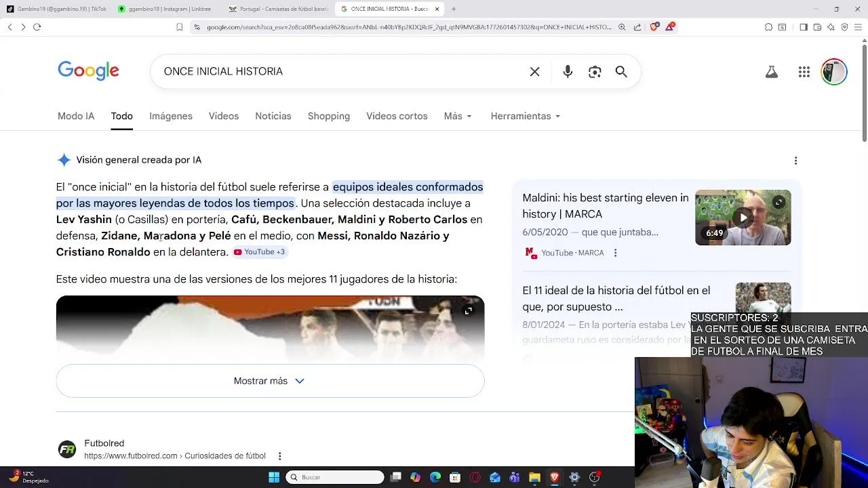Open the weather widget showing 12°C
868x488 pixels.
point(27,477)
